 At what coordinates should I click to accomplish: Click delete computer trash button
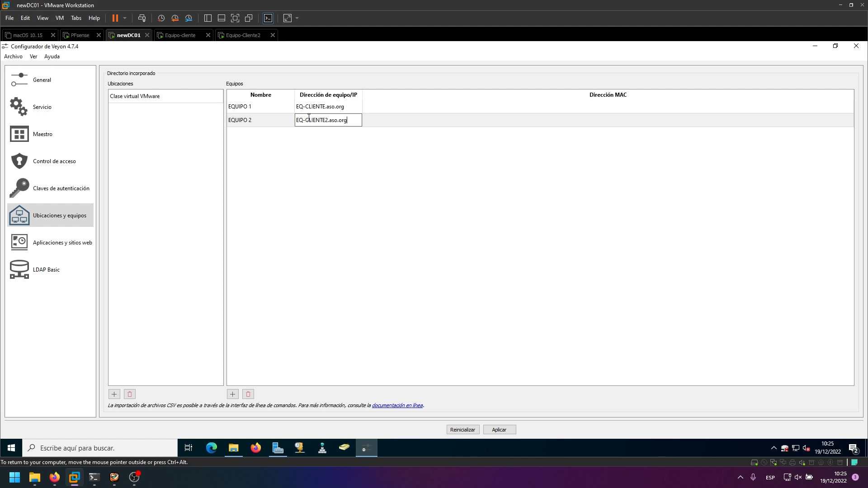(x=248, y=394)
